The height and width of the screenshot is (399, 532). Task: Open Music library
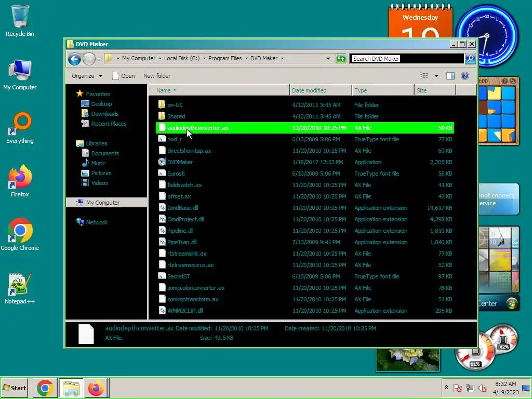94,163
